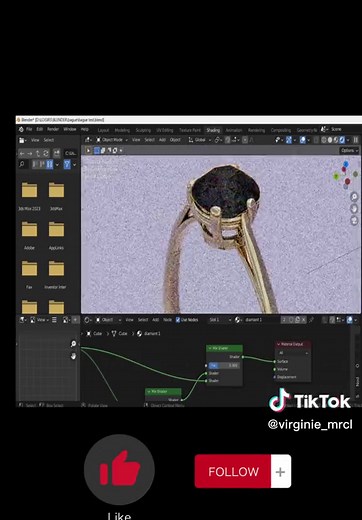Switch to rendered viewport shading mode
Screen dimensions: 362x520
tap(342, 140)
